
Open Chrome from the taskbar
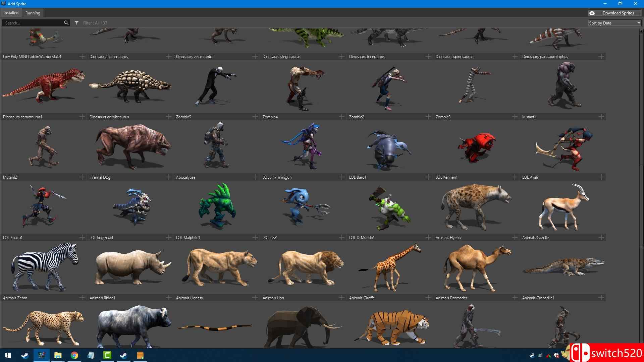(x=74, y=355)
